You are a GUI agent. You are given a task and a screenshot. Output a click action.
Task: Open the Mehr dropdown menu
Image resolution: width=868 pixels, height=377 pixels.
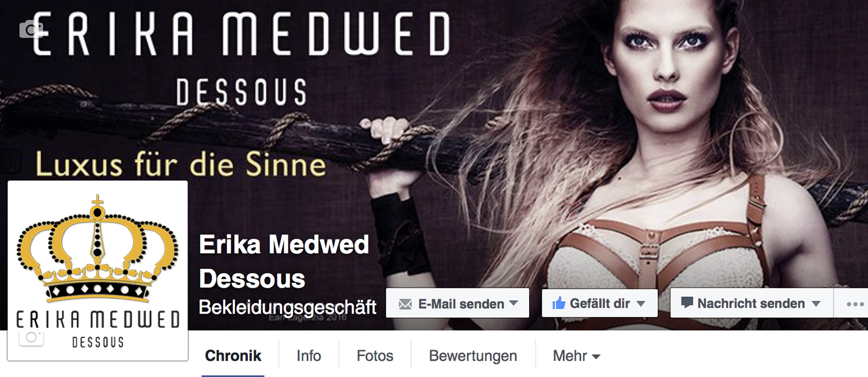(576, 356)
